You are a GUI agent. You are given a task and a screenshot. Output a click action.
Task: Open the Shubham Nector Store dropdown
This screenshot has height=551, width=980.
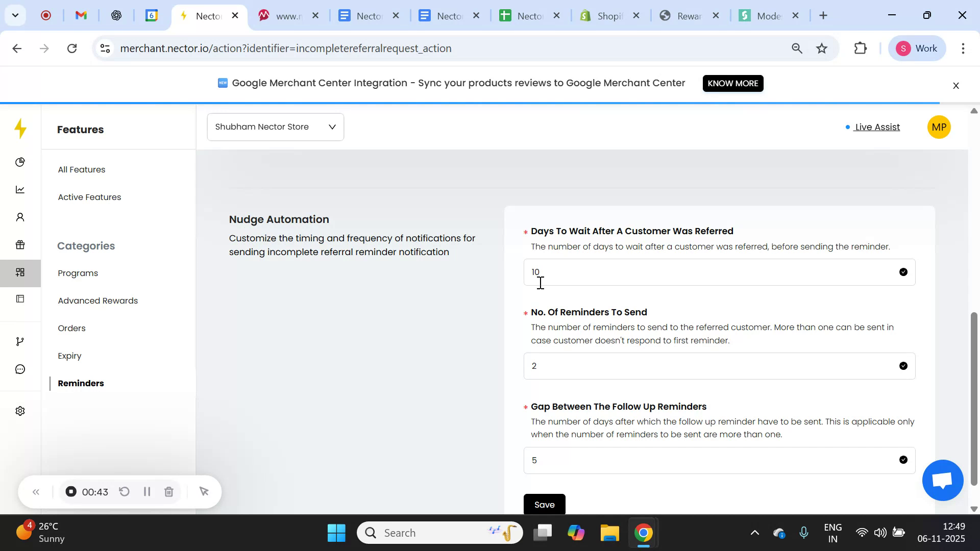(x=275, y=127)
